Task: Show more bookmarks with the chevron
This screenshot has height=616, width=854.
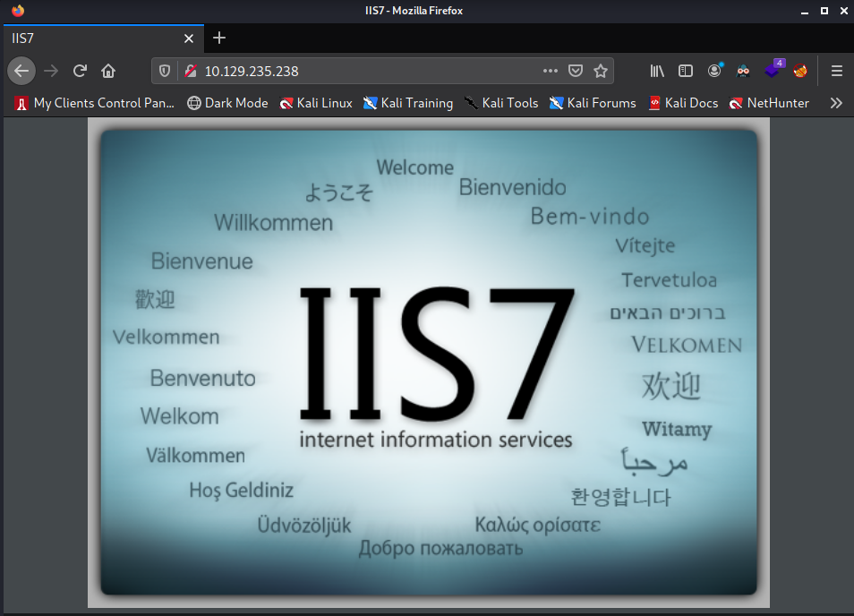Action: click(x=836, y=103)
